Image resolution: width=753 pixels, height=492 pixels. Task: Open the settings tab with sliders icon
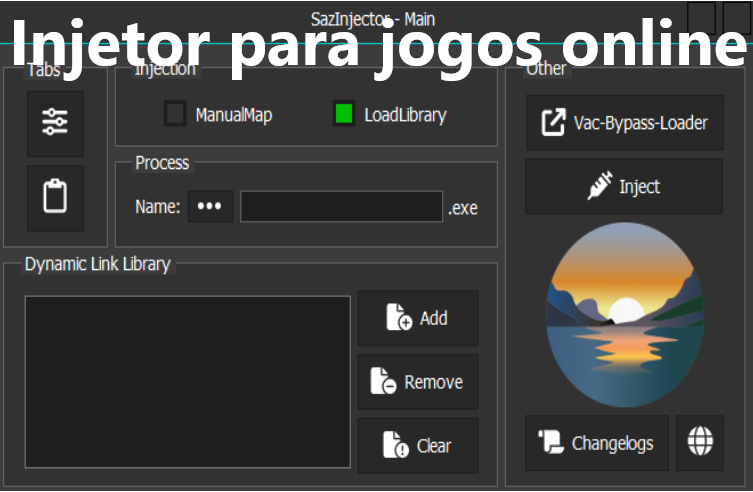pyautogui.click(x=55, y=123)
